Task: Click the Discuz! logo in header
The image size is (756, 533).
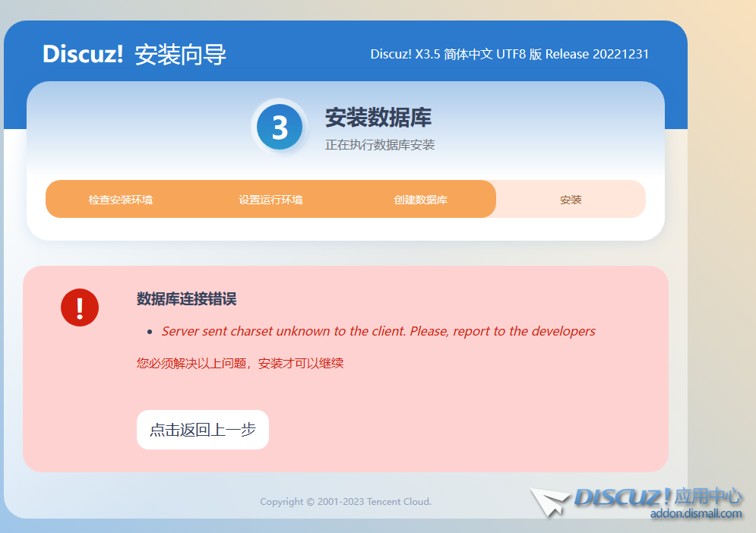Action: (x=83, y=54)
